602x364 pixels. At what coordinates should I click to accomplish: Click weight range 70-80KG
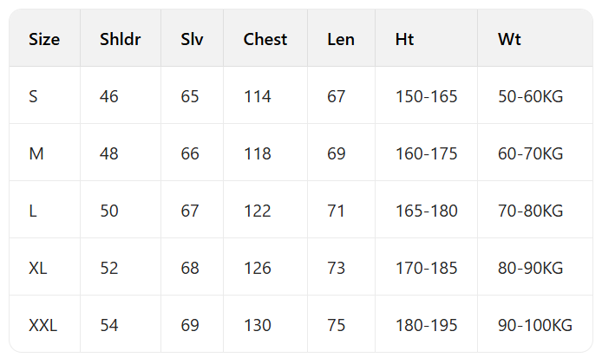[531, 211]
